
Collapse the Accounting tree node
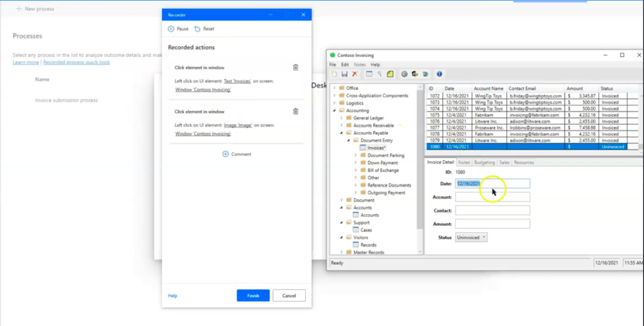point(334,110)
